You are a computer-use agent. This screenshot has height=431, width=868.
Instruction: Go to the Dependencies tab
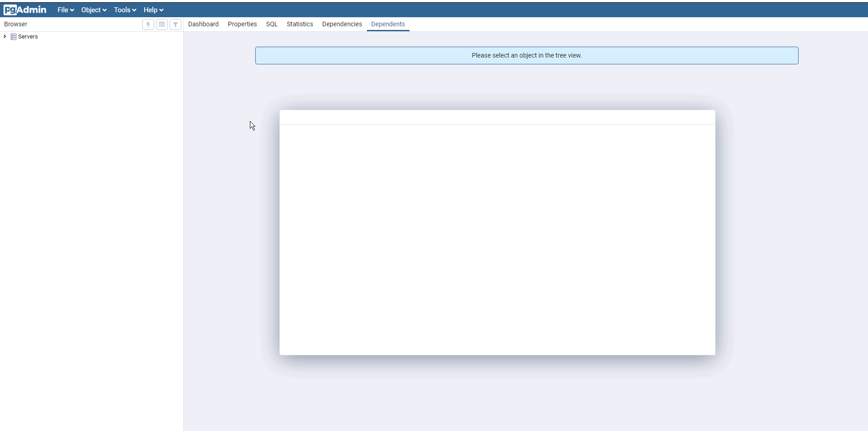342,24
